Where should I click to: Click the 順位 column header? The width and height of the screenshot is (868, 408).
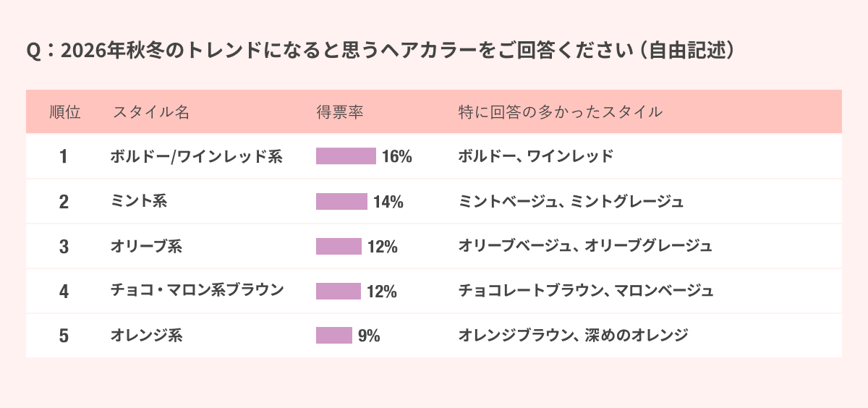(x=64, y=112)
